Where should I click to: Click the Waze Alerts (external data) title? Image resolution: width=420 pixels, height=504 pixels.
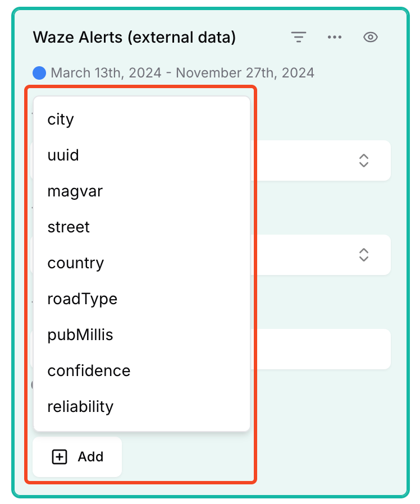134,37
